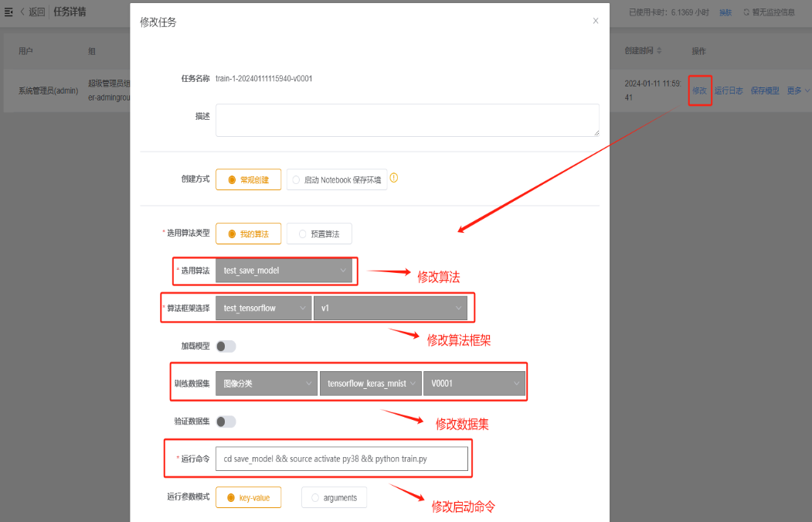
Task: Click the 运行命令 command input field
Action: coord(341,459)
